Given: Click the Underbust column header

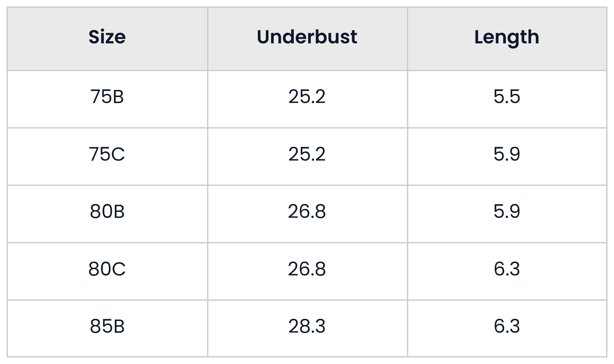Looking at the screenshot, I should click(x=307, y=37).
